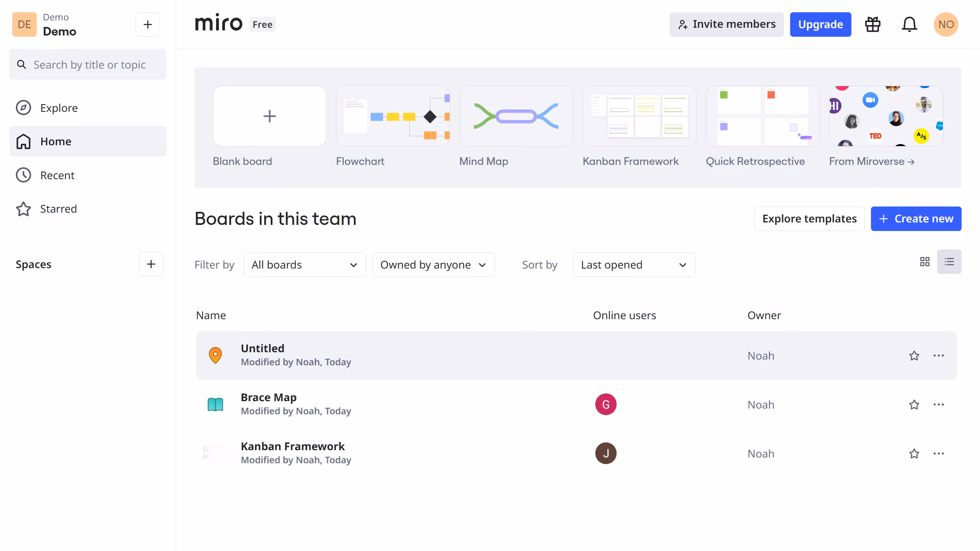Open the notifications bell
980x551 pixels.
point(909,24)
